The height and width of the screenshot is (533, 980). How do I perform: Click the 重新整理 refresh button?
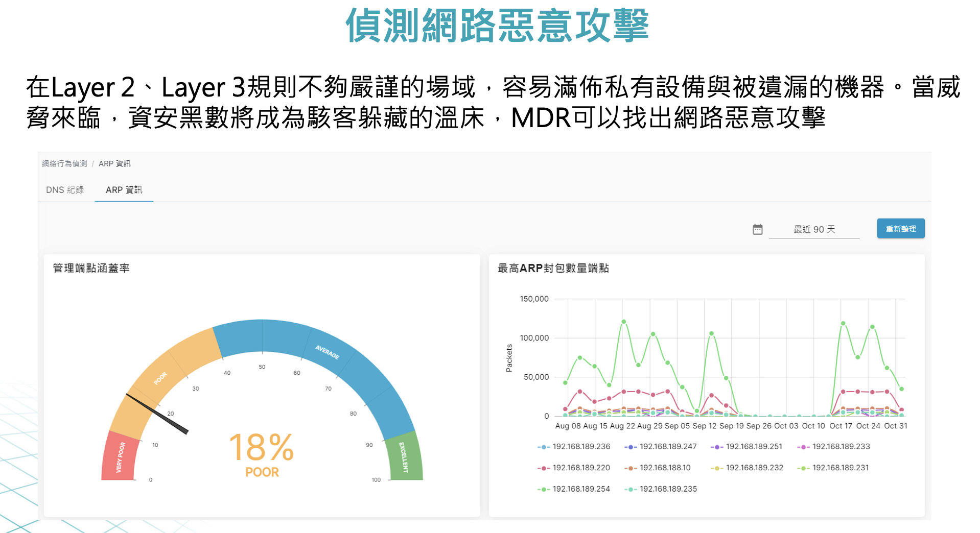coord(900,229)
